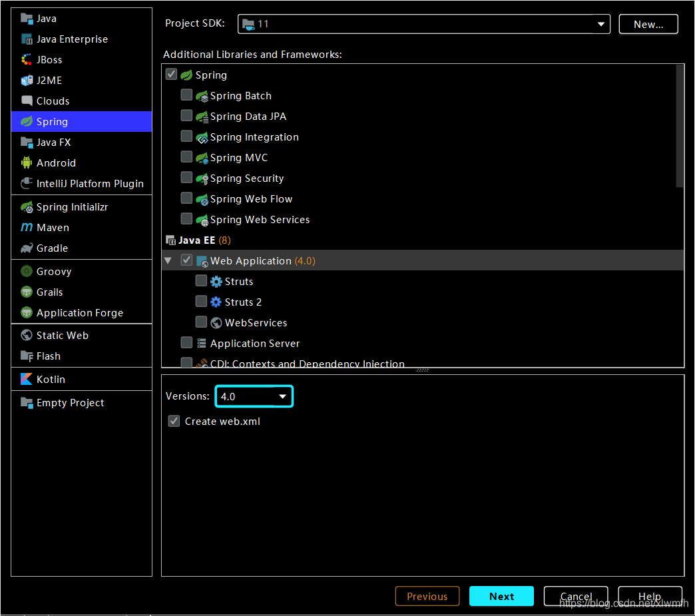Click the Maven m icon
Viewport: 695px width, 616px height.
(x=27, y=228)
